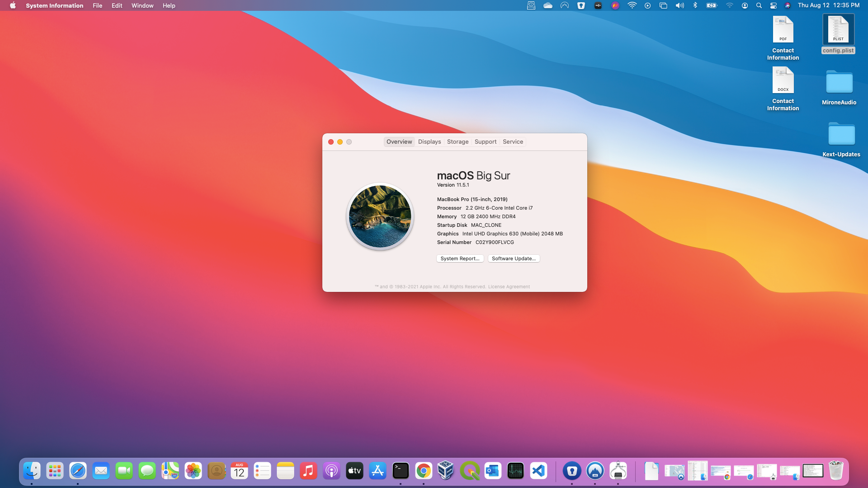Click the battery status icon in menu bar

pos(711,5)
